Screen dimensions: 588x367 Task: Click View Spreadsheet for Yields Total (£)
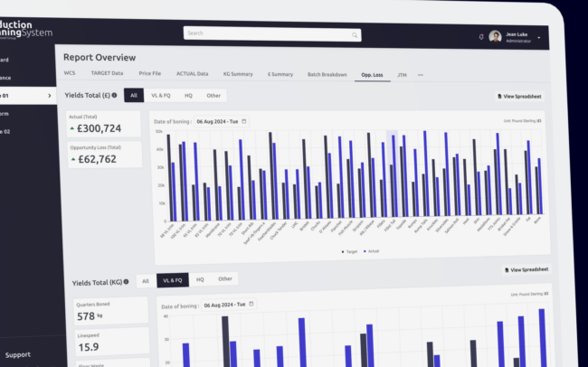(x=519, y=97)
